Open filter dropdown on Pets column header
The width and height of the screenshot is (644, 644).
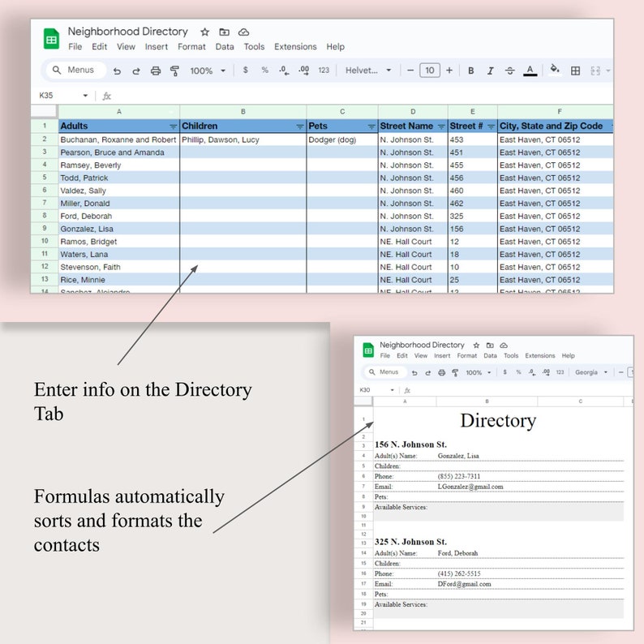coord(371,127)
